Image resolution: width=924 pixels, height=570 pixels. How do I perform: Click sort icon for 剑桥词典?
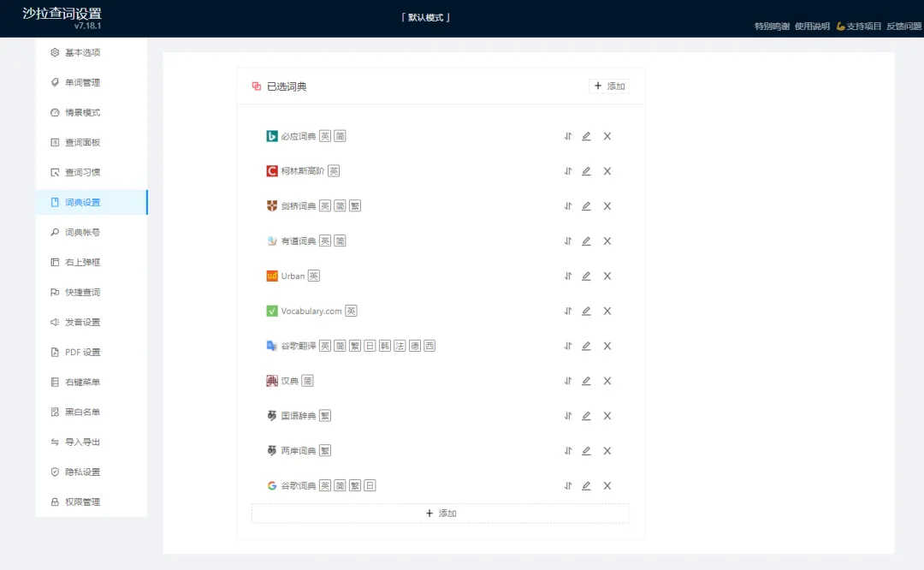[x=567, y=205]
